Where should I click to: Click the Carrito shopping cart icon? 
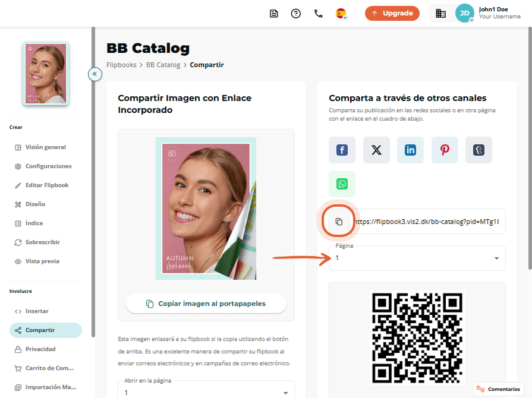(18, 368)
